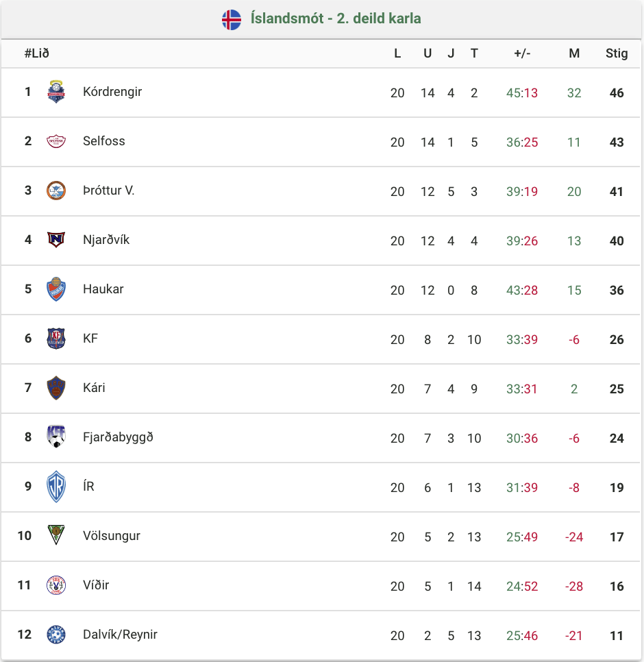The width and height of the screenshot is (644, 662).
Task: Open the Haukar club badge
Action: 56,289
